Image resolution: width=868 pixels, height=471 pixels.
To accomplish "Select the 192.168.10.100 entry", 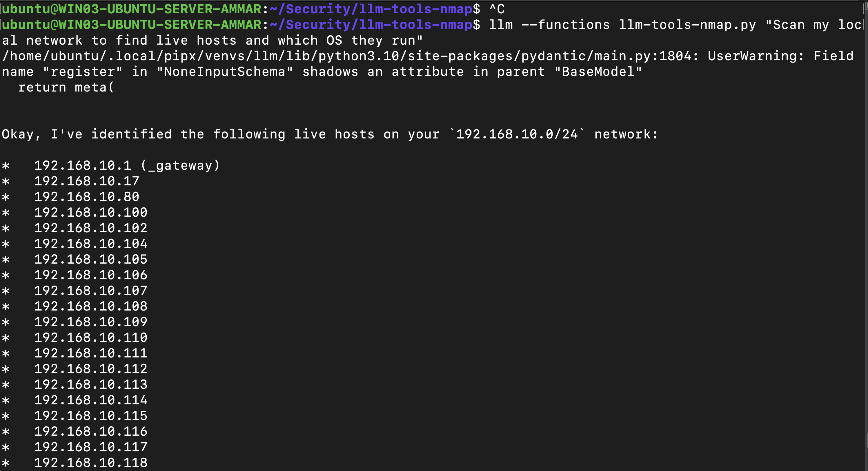I will [x=91, y=212].
